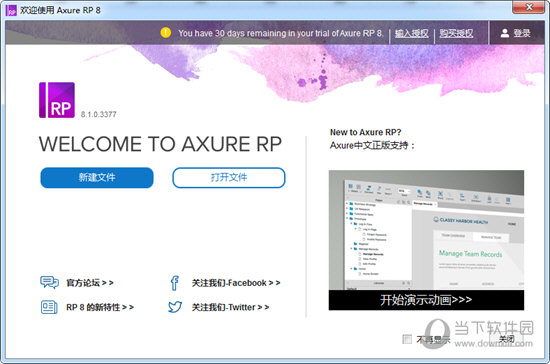Viewport: 550px width, 364px height.
Task: Click the Facebook icon
Action: 174,283
